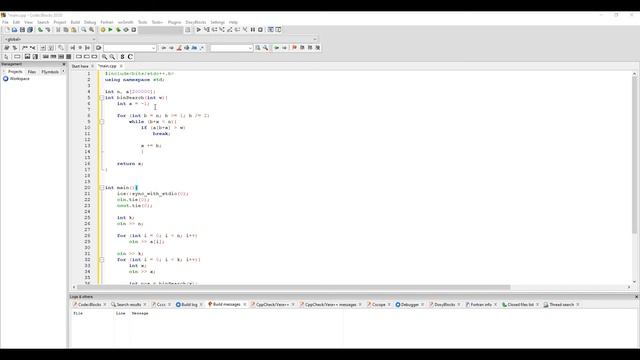Viewport: 640px width, 360px height.
Task: Click the red flag bookmark icon
Action: pyautogui.click(x=294, y=48)
